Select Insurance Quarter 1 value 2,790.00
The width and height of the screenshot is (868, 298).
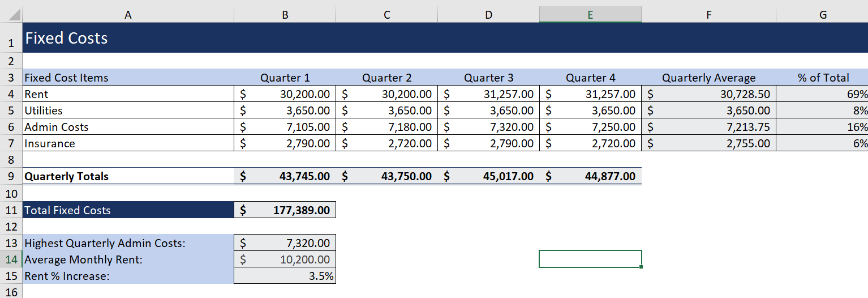click(285, 143)
